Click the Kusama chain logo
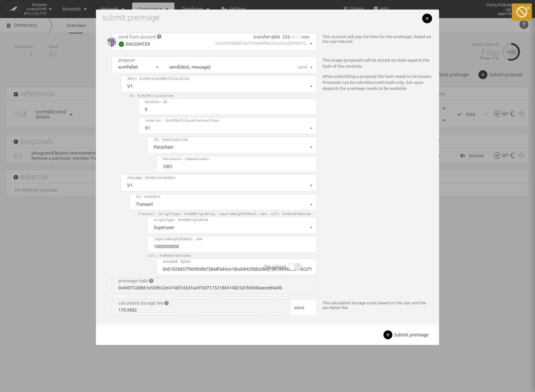Viewport: 535px width, 392px height. pos(13,9)
